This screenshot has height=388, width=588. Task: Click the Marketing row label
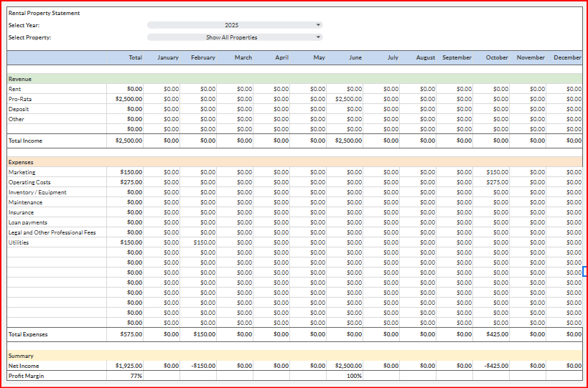[x=22, y=172]
